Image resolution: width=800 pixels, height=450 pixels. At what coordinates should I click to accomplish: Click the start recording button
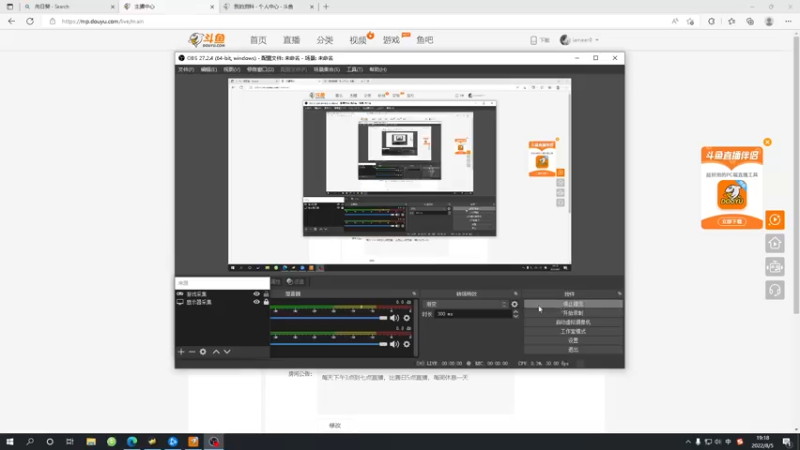(573, 313)
